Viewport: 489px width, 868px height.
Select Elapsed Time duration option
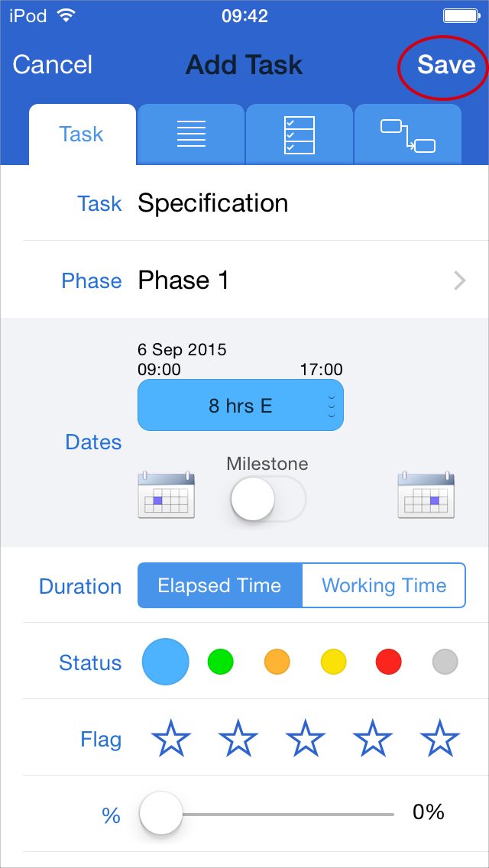[x=220, y=586]
